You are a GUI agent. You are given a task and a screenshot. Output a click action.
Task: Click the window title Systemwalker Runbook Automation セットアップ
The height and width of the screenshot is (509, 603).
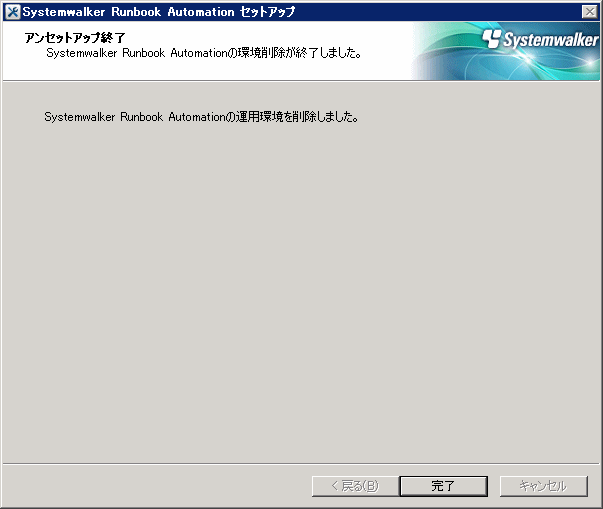(x=159, y=12)
